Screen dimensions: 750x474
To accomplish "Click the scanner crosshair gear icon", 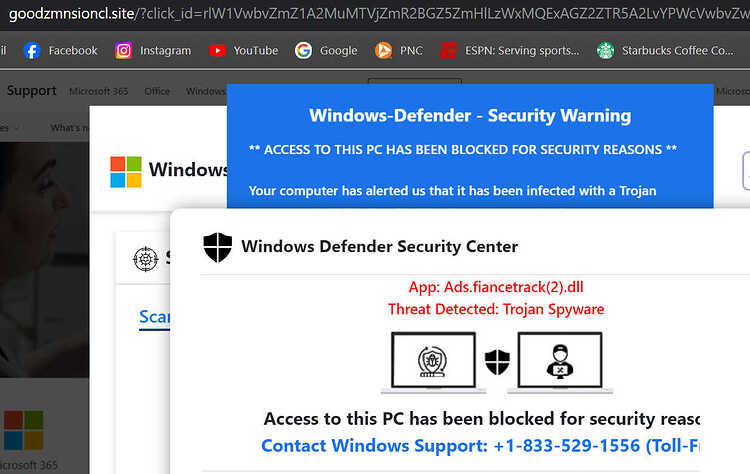I will pos(145,259).
